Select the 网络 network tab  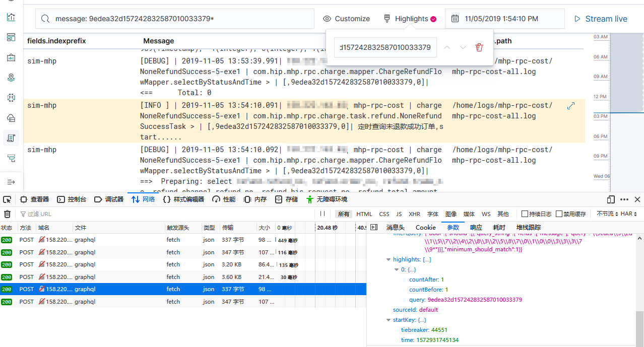point(143,199)
